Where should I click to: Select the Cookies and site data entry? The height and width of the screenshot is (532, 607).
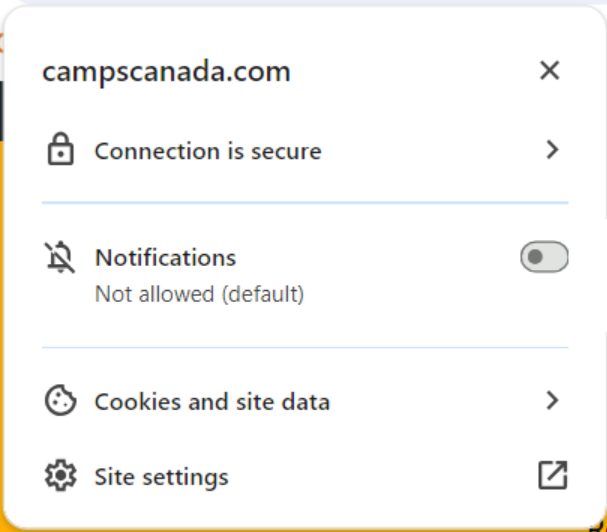tap(212, 402)
